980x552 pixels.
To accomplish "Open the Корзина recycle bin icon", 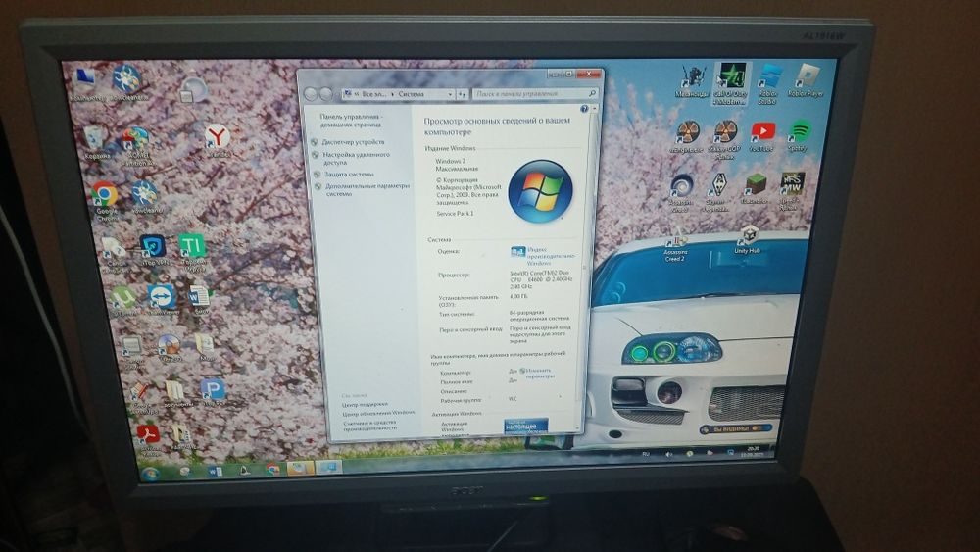I will click(x=96, y=142).
